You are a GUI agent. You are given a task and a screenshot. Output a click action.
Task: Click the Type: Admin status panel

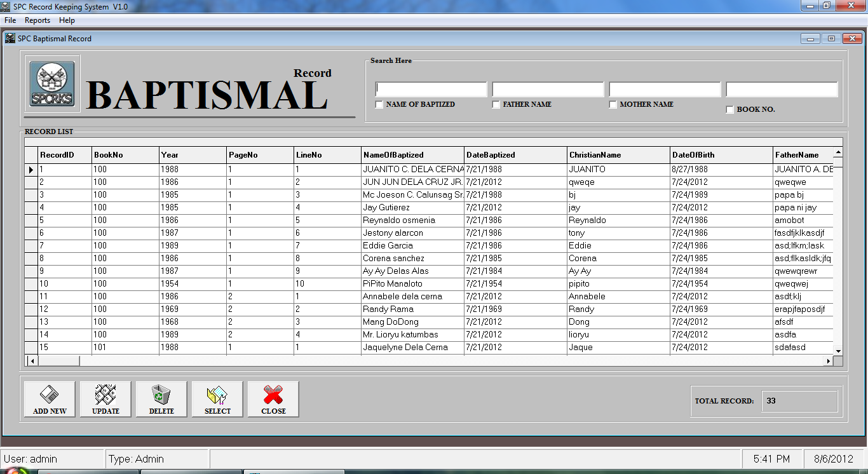coord(156,459)
